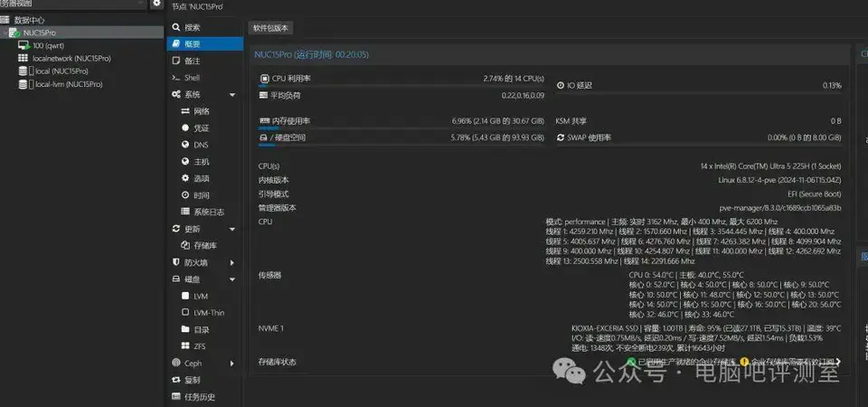Expand the Ceph submenu arrow

point(232,364)
